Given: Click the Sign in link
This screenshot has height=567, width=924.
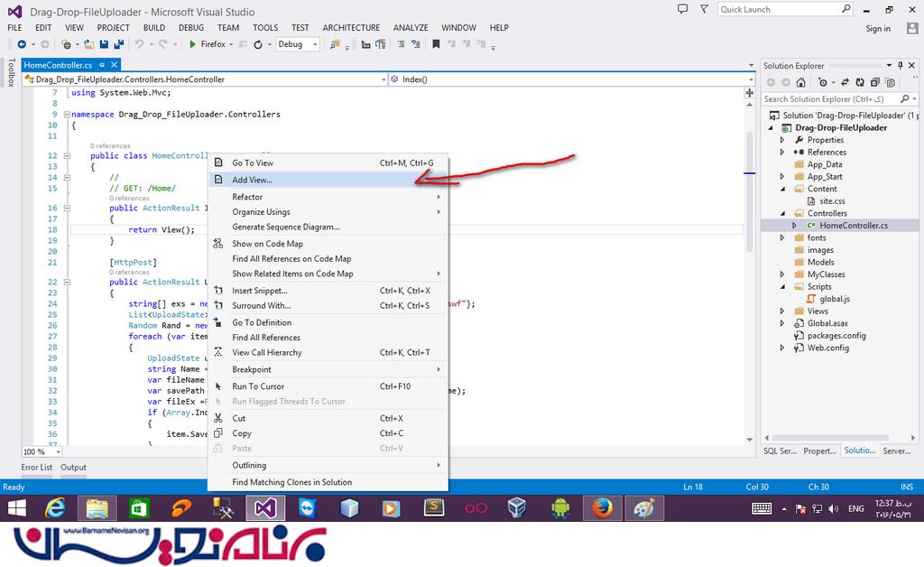Looking at the screenshot, I should point(877,28).
